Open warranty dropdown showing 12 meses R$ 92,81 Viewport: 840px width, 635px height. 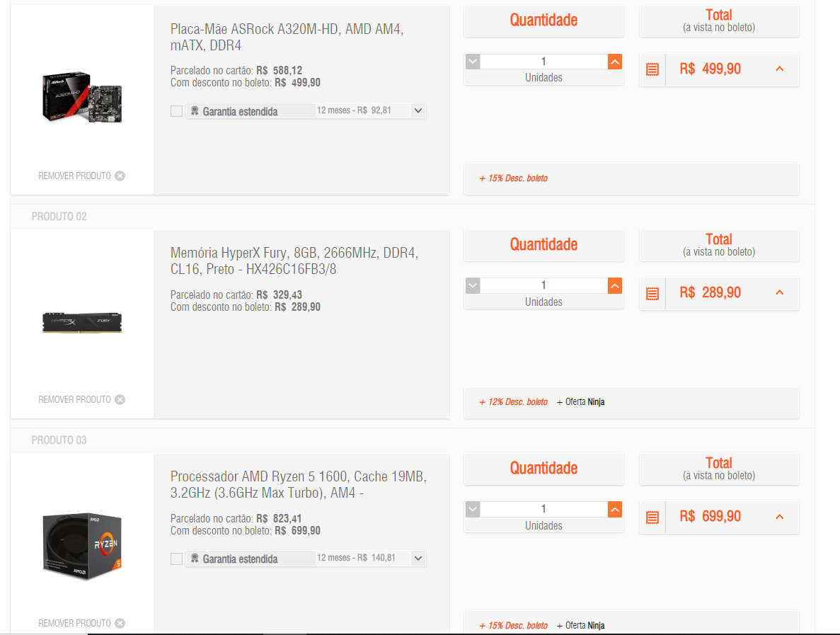(x=371, y=110)
